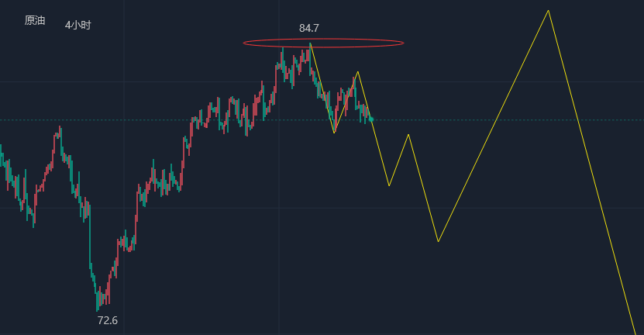Viewport: 644px width, 335px height.
Task: Click the 72.6 low price label
Action: (x=108, y=320)
